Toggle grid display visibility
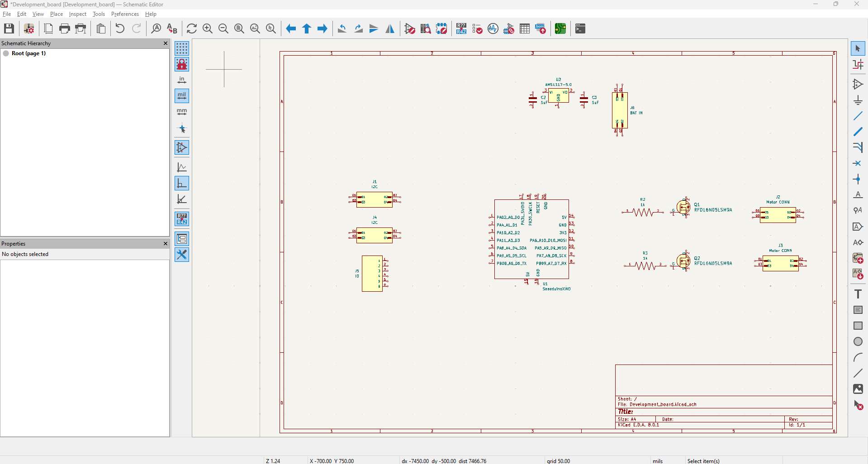This screenshot has width=868, height=464. 182,48
